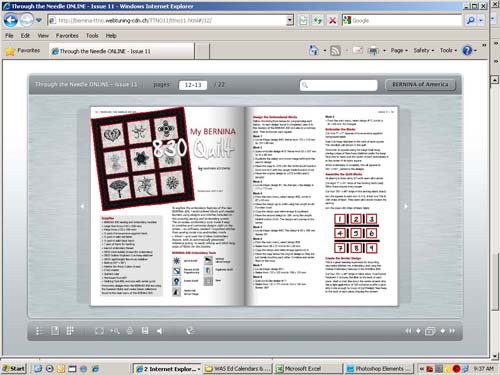The width and height of the screenshot is (500, 375).
Task: Open the Favorites menu
Action: (x=67, y=35)
